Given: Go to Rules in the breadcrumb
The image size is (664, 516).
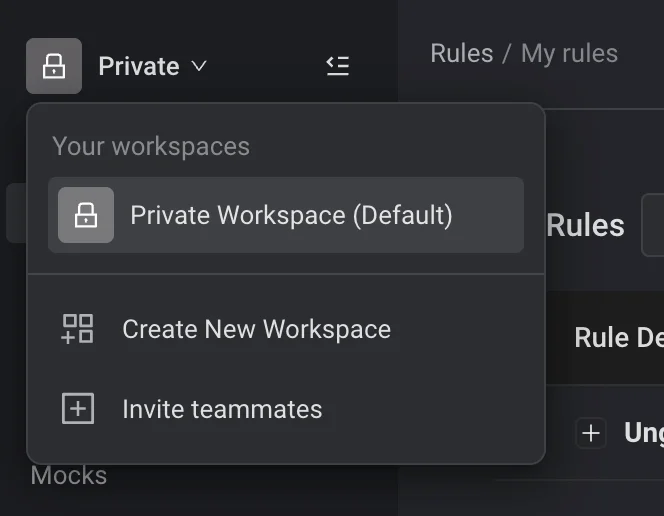Looking at the screenshot, I should pyautogui.click(x=461, y=53).
